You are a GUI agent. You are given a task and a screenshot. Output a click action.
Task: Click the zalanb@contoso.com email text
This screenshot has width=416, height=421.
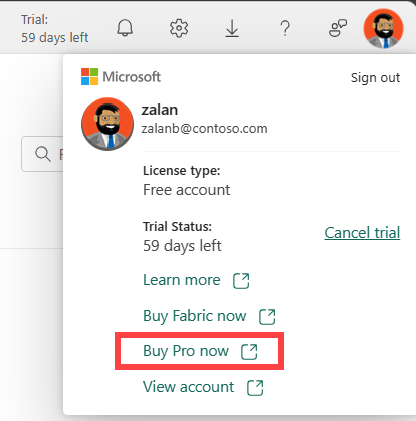tap(204, 129)
